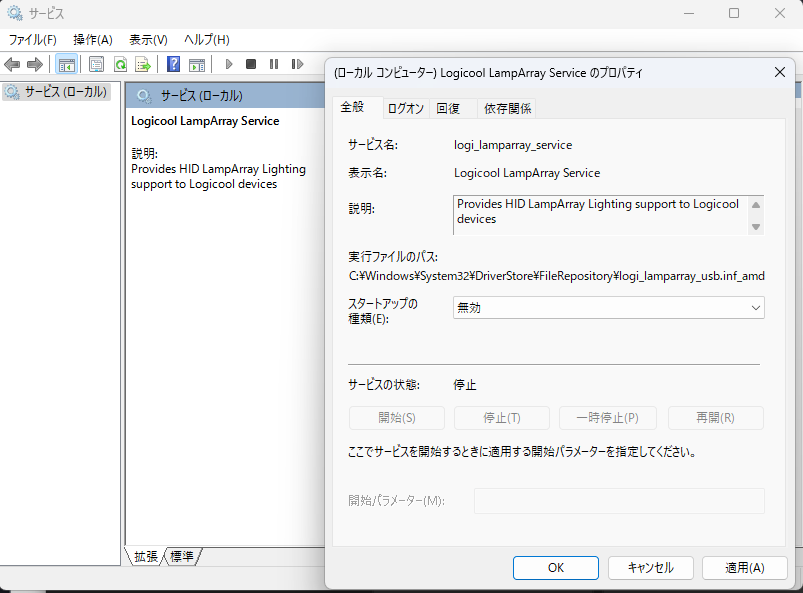The height and width of the screenshot is (593, 803).
Task: Click the Start service play icon
Action: (229, 64)
